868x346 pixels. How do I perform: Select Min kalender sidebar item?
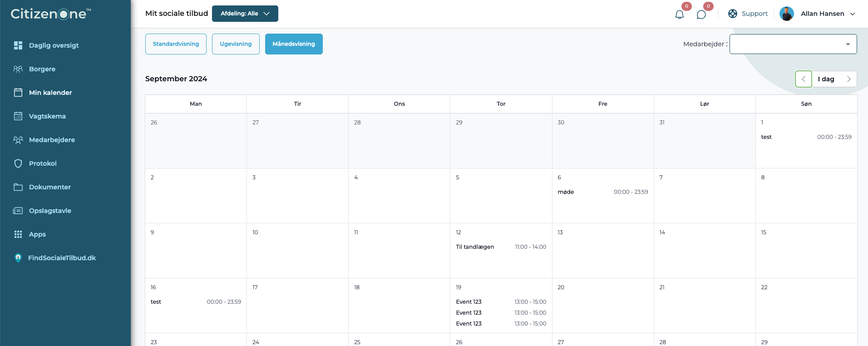(x=50, y=93)
